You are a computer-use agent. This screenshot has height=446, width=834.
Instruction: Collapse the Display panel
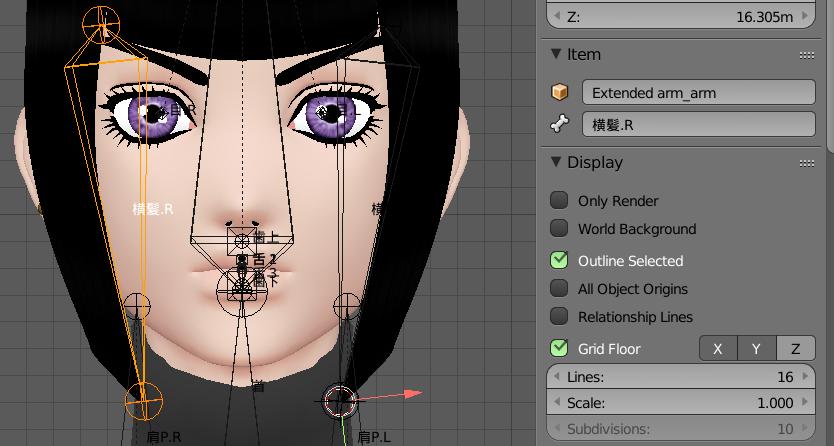556,162
